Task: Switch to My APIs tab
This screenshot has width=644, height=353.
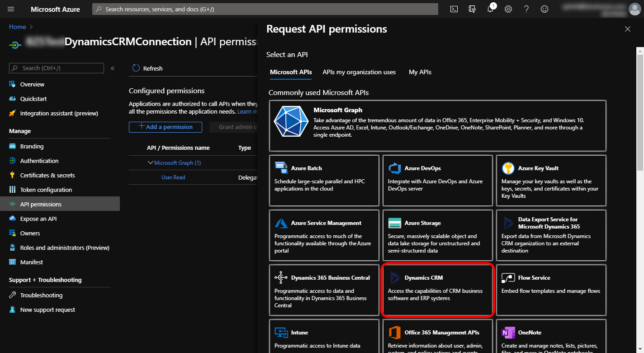Action: 420,72
